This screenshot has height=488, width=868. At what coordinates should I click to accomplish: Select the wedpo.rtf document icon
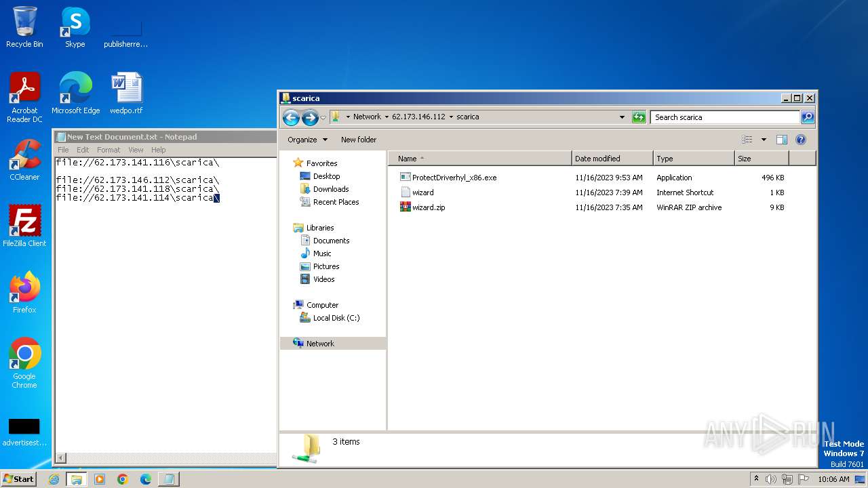[126, 94]
